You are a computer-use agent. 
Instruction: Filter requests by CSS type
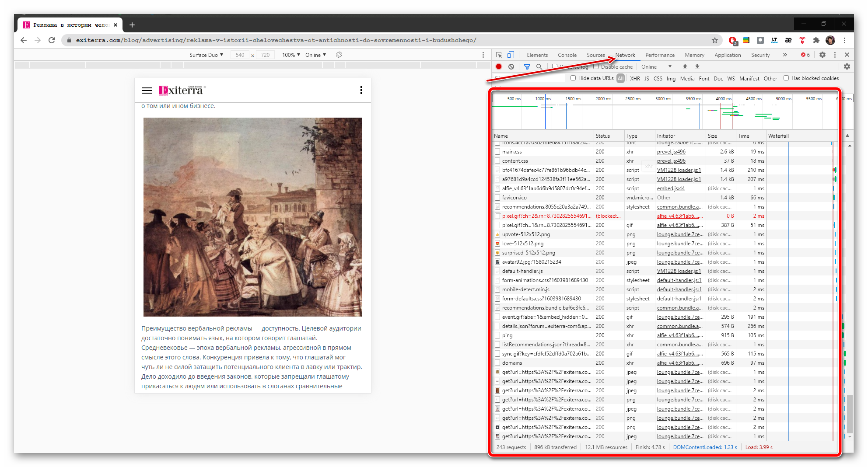pyautogui.click(x=658, y=78)
